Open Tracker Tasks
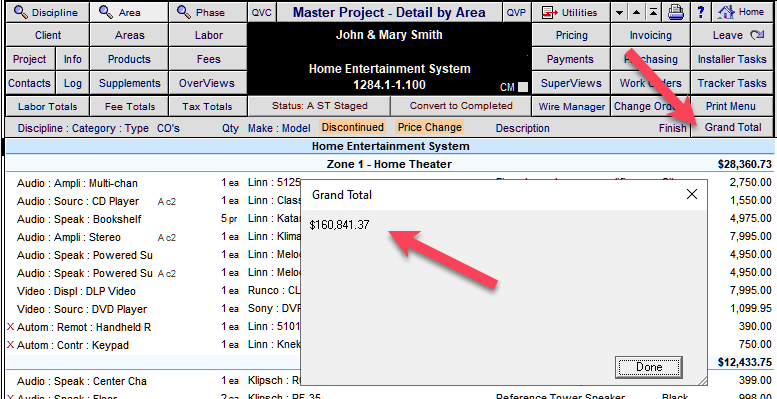 click(731, 83)
